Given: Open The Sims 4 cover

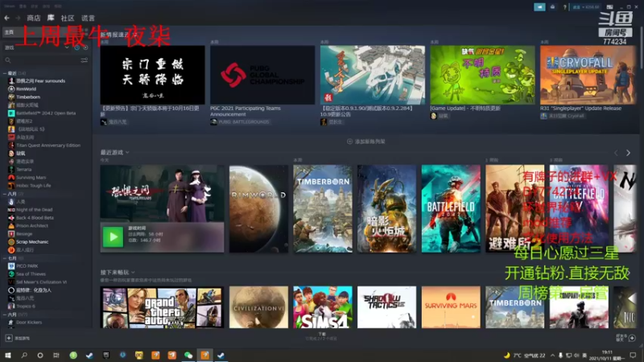Looking at the screenshot, I should (323, 307).
